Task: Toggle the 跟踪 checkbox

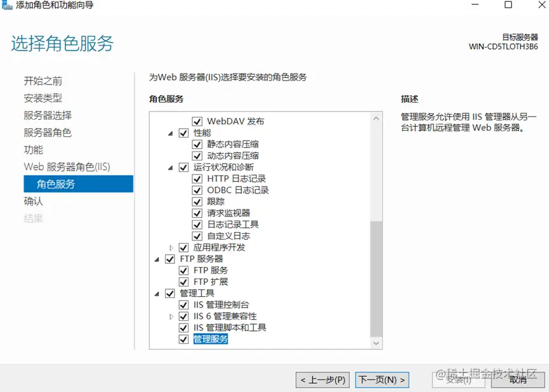Action: pos(197,202)
